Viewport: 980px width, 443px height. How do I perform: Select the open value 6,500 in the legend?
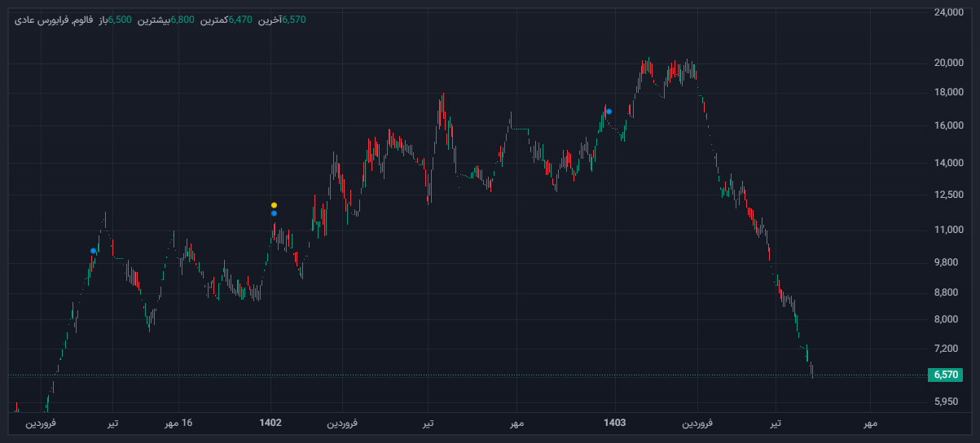coord(122,20)
